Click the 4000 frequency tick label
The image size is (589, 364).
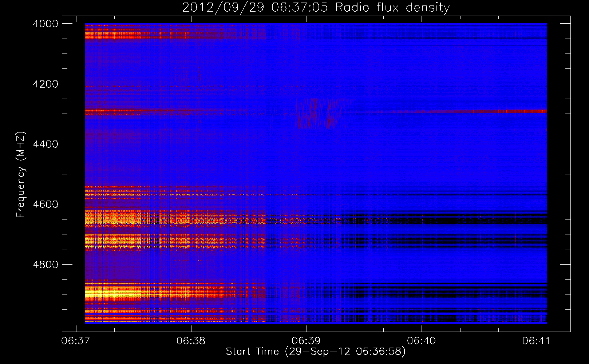coord(46,24)
